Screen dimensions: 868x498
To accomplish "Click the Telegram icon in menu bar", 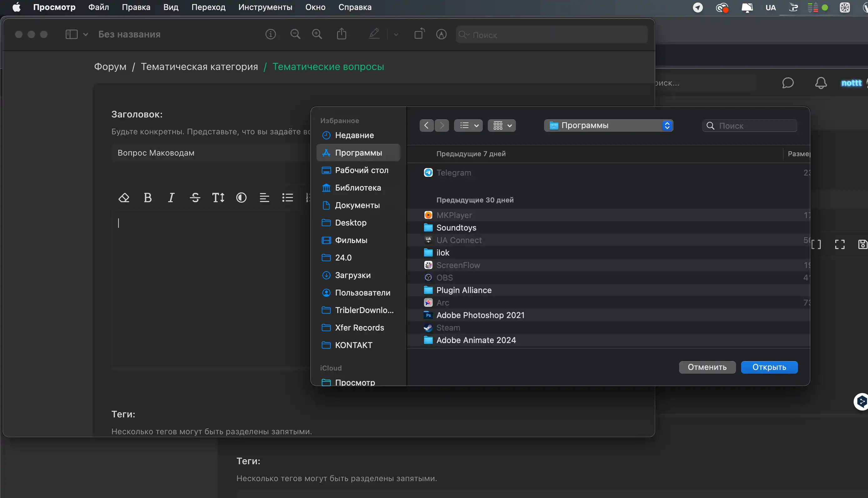I will (x=698, y=7).
